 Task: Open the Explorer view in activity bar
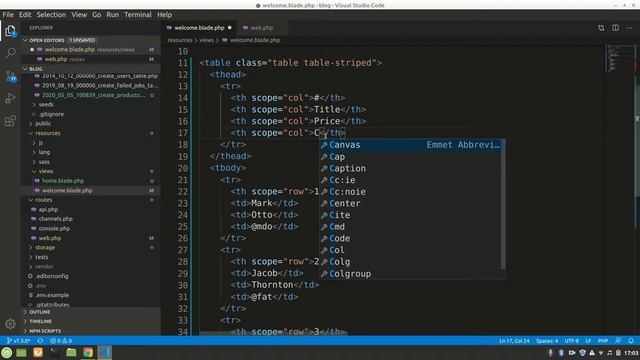click(x=10, y=31)
